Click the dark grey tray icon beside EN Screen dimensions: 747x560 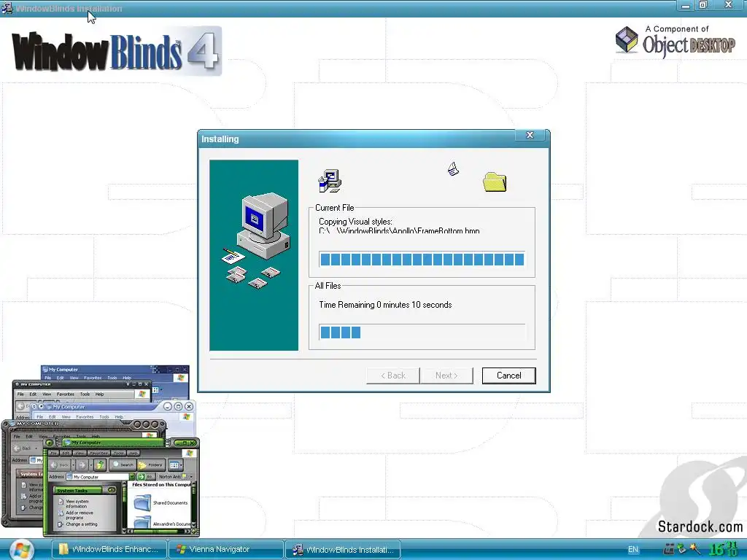point(669,549)
